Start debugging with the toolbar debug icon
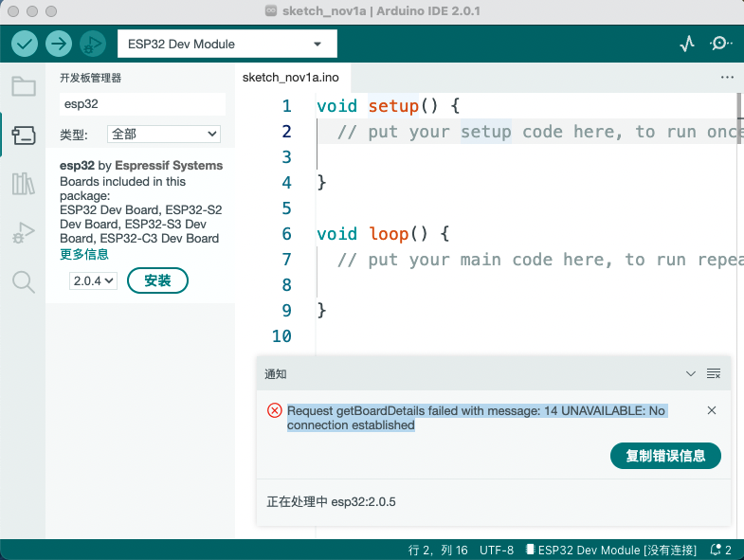The width and height of the screenshot is (744, 560). click(92, 44)
